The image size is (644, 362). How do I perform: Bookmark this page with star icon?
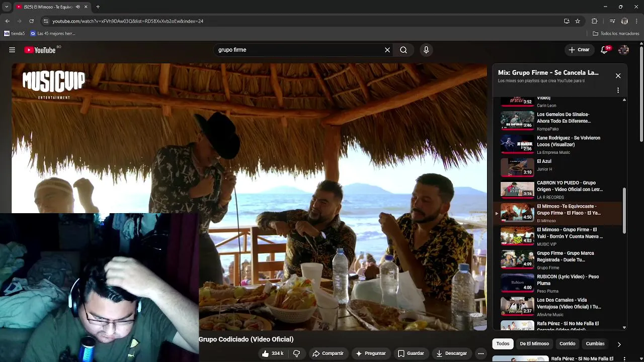tap(578, 21)
